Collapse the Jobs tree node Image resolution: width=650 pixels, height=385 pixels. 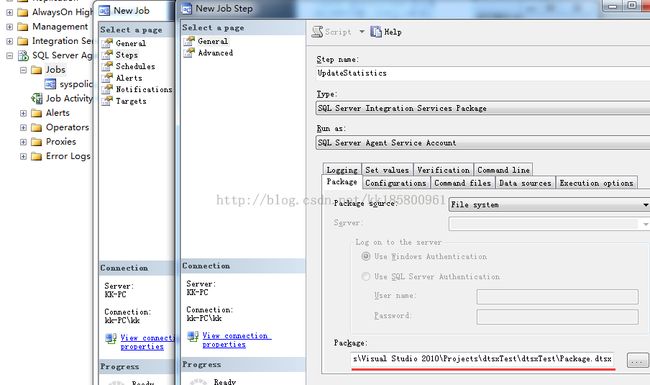[x=23, y=70]
